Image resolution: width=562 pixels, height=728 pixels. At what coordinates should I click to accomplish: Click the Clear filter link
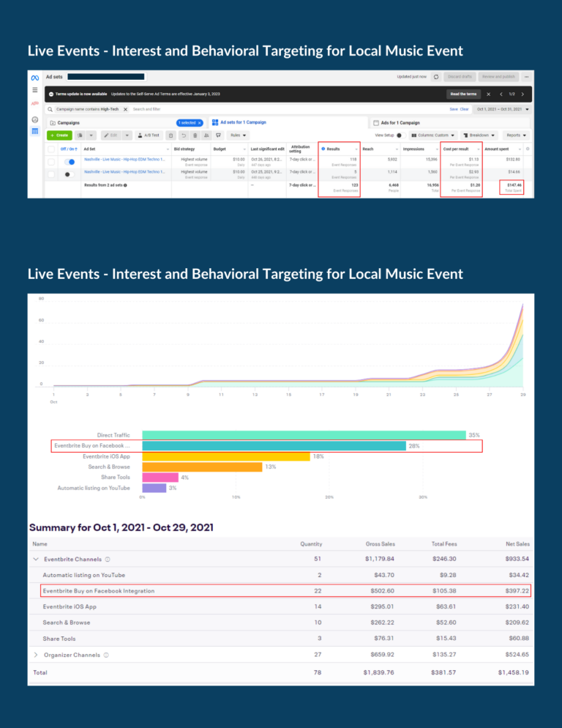pos(464,110)
